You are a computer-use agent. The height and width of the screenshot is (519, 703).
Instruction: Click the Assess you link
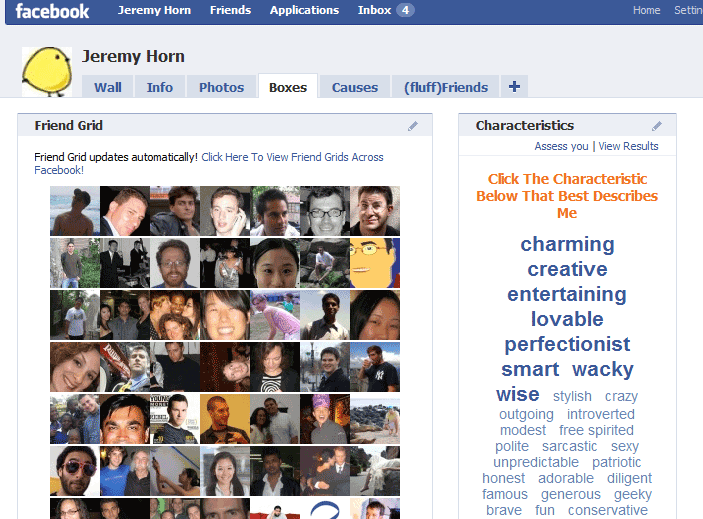tap(561, 146)
